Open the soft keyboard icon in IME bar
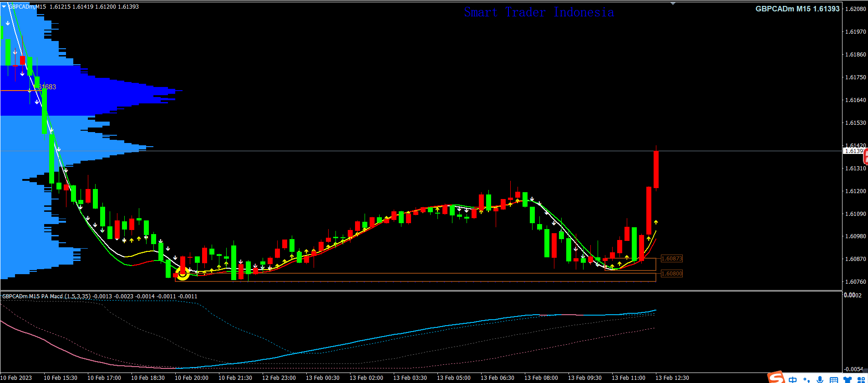Screen dimensions: 868x383 (x=834, y=380)
